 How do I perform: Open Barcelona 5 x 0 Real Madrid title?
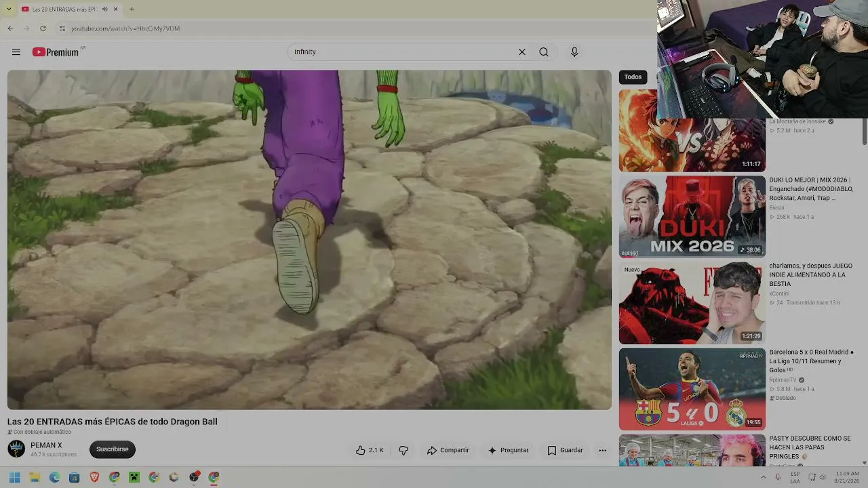click(811, 361)
